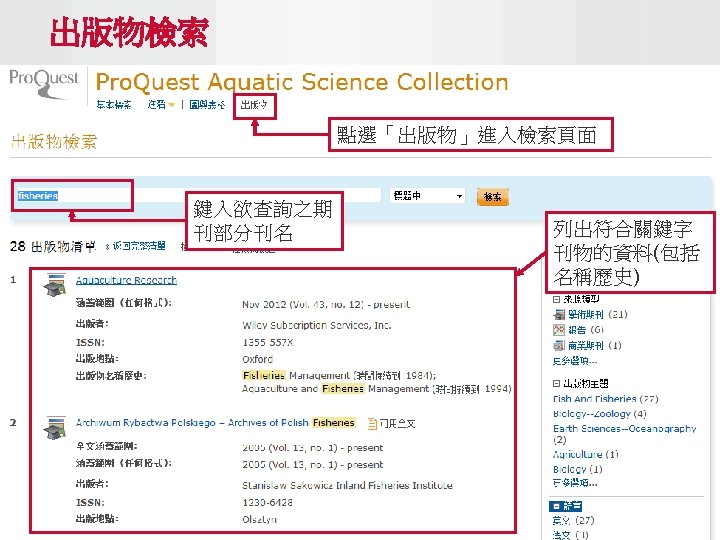Click the 商業期刊 trade journal icon

coord(559,345)
